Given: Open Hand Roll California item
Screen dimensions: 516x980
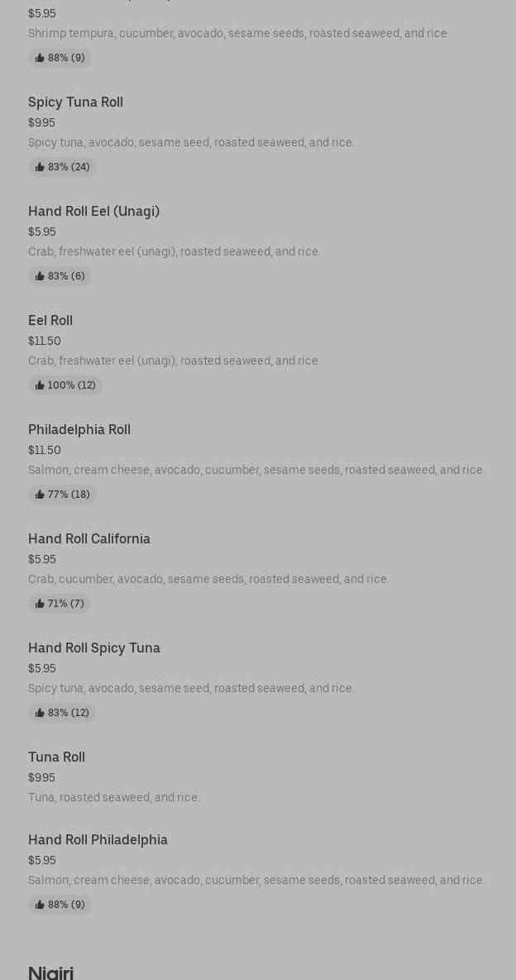Looking at the screenshot, I should tap(89, 539).
